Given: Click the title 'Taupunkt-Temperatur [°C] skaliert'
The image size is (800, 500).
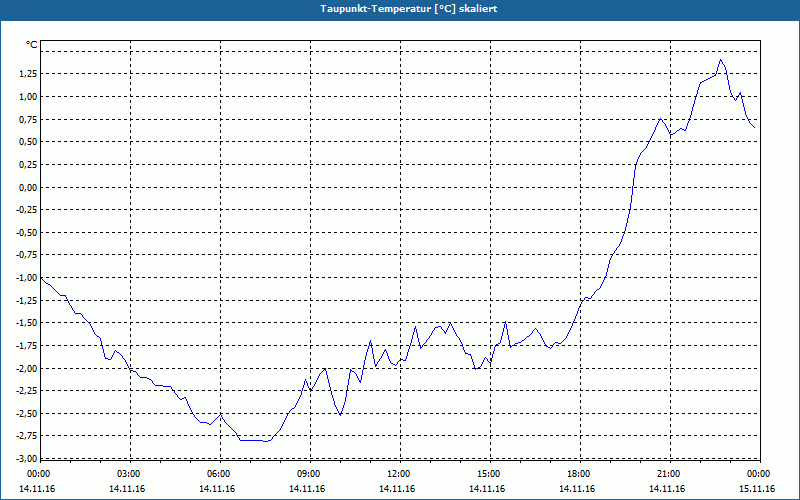Looking at the screenshot, I should pyautogui.click(x=409, y=9).
